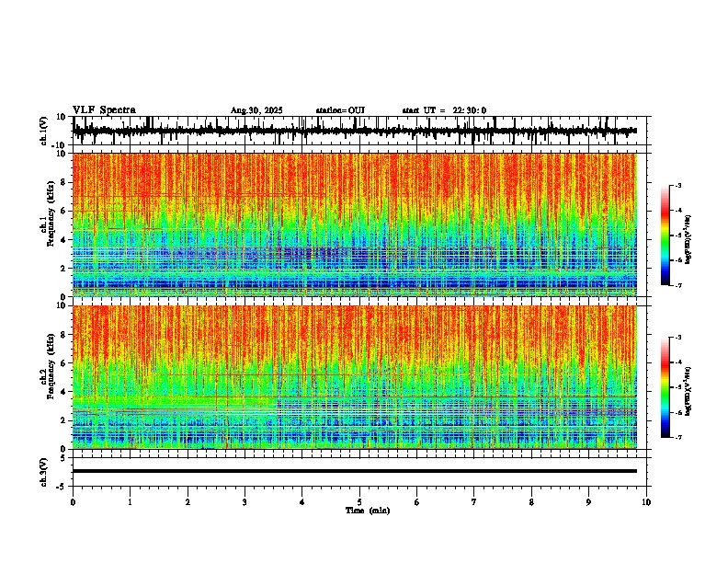Click inside the ch.2 spectrogram panel

(x=355, y=377)
